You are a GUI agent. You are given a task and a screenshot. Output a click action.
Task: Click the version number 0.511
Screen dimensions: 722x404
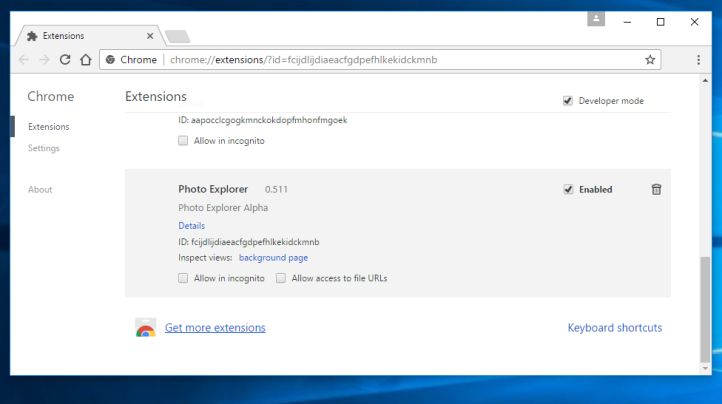276,189
